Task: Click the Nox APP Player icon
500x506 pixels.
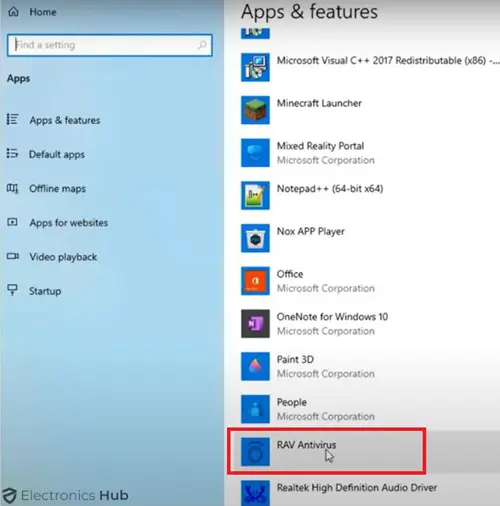Action: (255, 238)
